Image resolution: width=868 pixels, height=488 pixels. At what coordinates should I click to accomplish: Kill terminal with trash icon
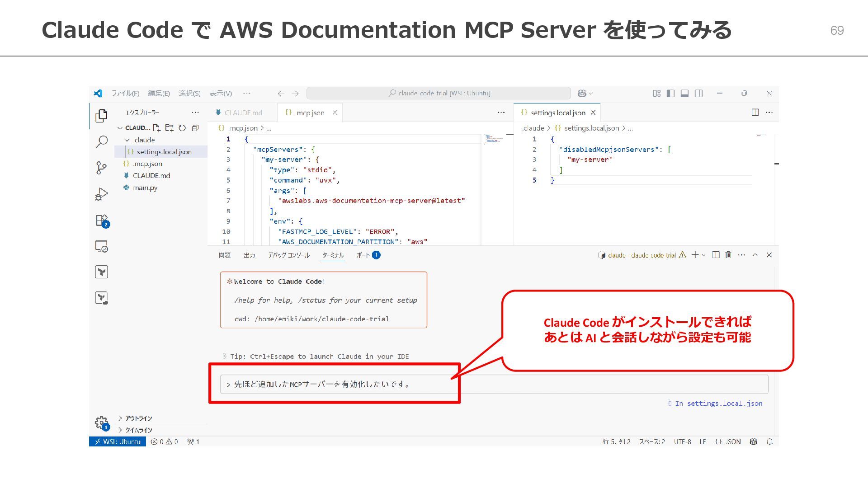tap(728, 255)
